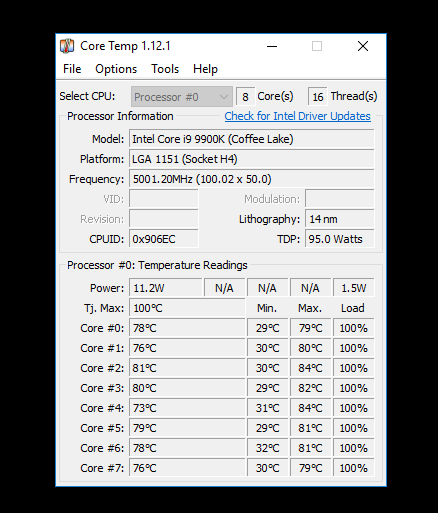Click the TDP value 95.0 Watts
This screenshot has height=513, width=438.
340,239
